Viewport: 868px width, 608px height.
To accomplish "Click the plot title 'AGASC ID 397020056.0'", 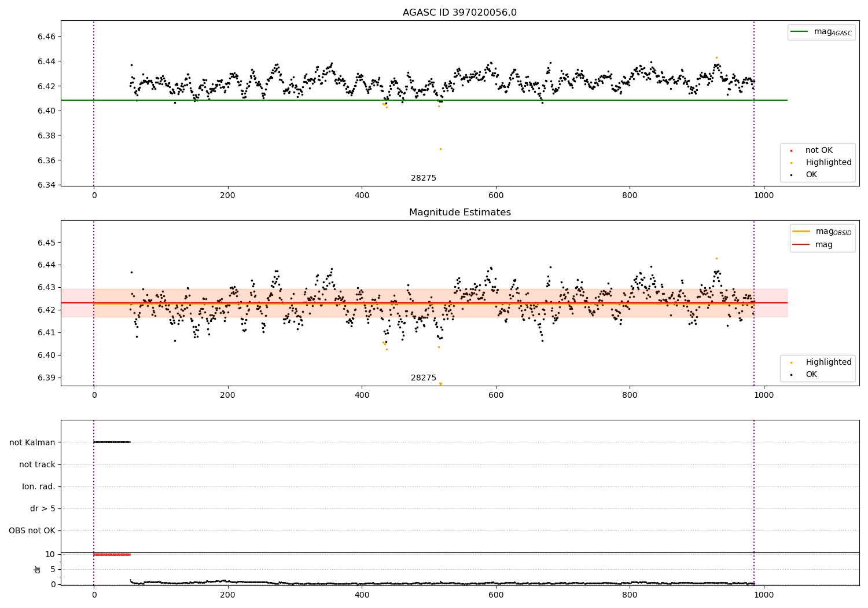I will (x=459, y=13).
